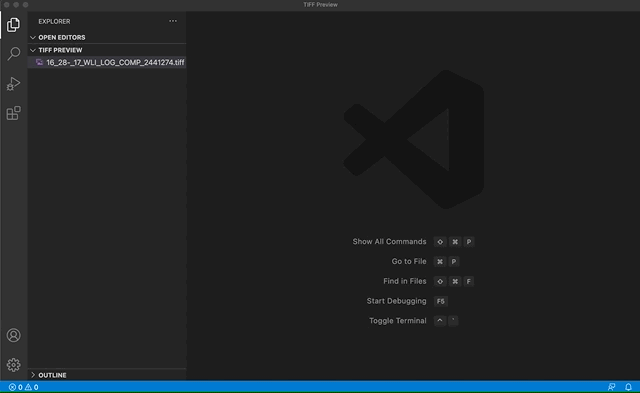
Task: Open Run and Debug view icon
Action: 13,84
